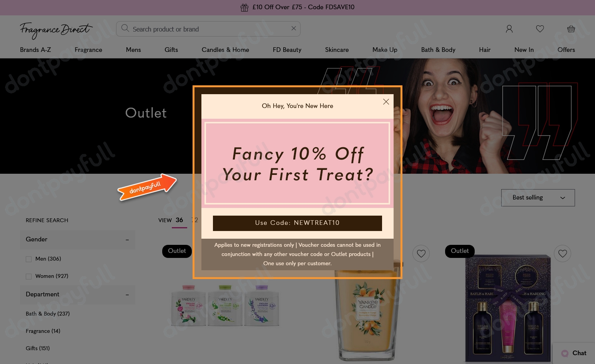This screenshot has height=364, width=595.
Task: Add Baylis & Harding set to wishlist
Action: (563, 254)
